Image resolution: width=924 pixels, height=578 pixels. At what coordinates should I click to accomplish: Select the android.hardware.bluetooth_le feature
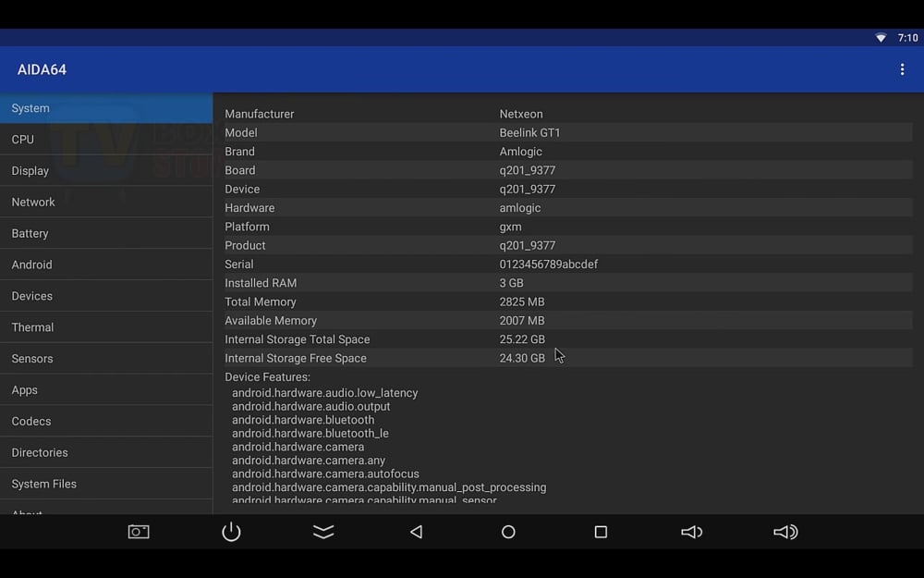click(310, 434)
